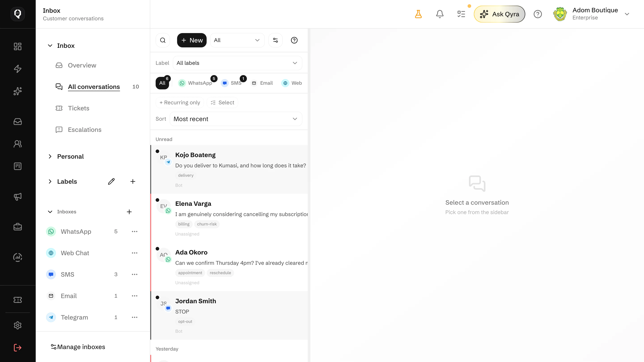The width and height of the screenshot is (644, 362).
Task: Open the All labels dropdown
Action: [237, 63]
